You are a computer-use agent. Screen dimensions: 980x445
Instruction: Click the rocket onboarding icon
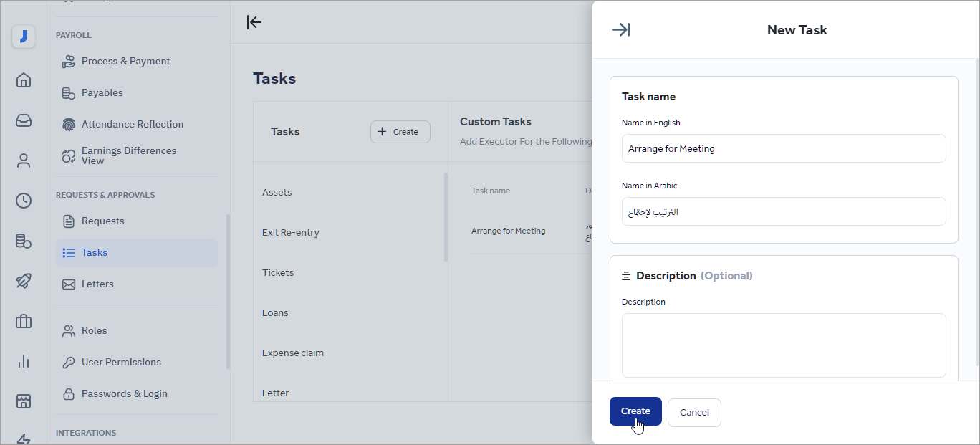[x=24, y=281]
